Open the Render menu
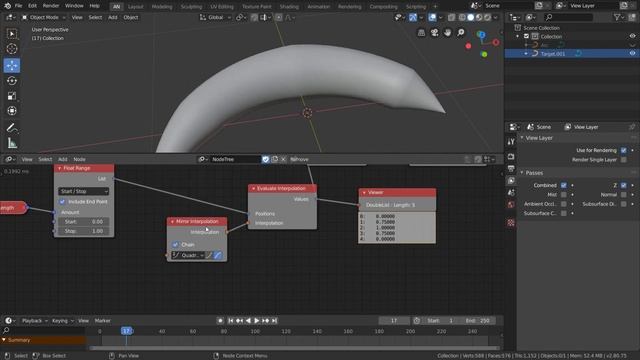 click(51, 6)
